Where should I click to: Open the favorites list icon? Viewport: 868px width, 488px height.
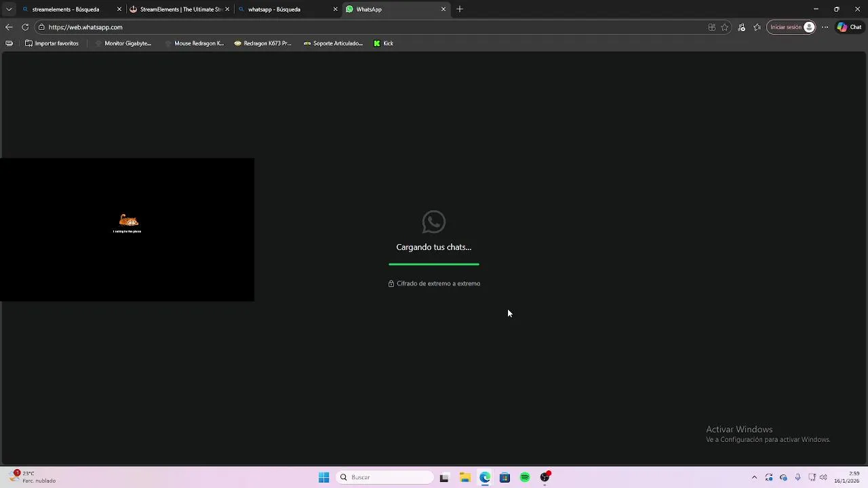coord(757,27)
